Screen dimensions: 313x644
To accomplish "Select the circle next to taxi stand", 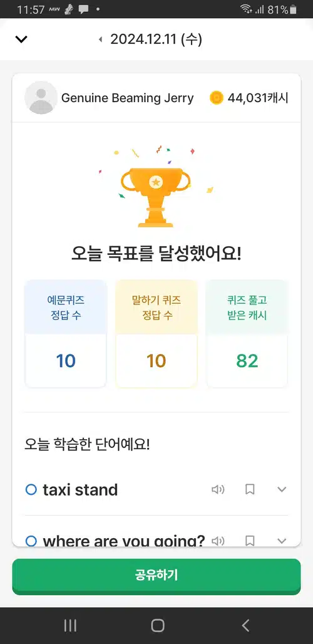I will pos(31,489).
